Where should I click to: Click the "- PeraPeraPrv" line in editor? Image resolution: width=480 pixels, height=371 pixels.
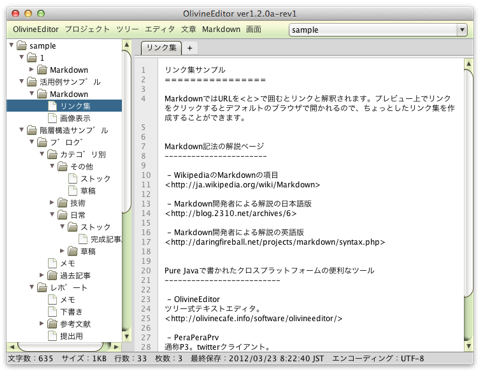click(x=193, y=337)
